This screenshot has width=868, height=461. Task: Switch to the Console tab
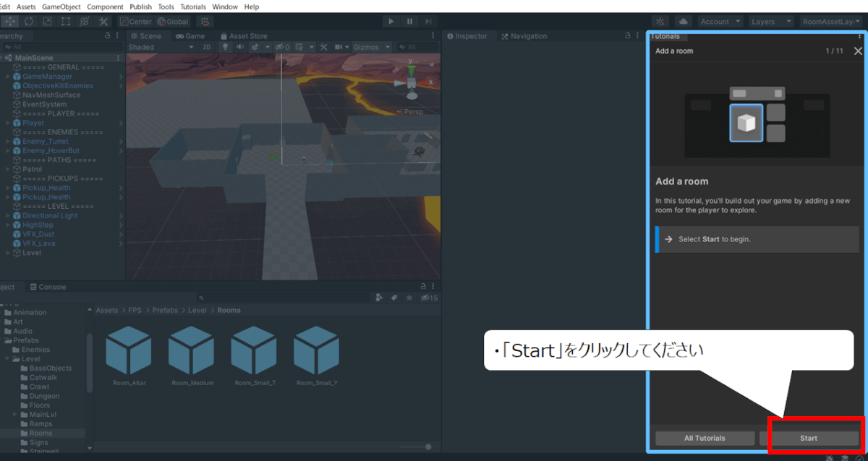click(x=47, y=287)
